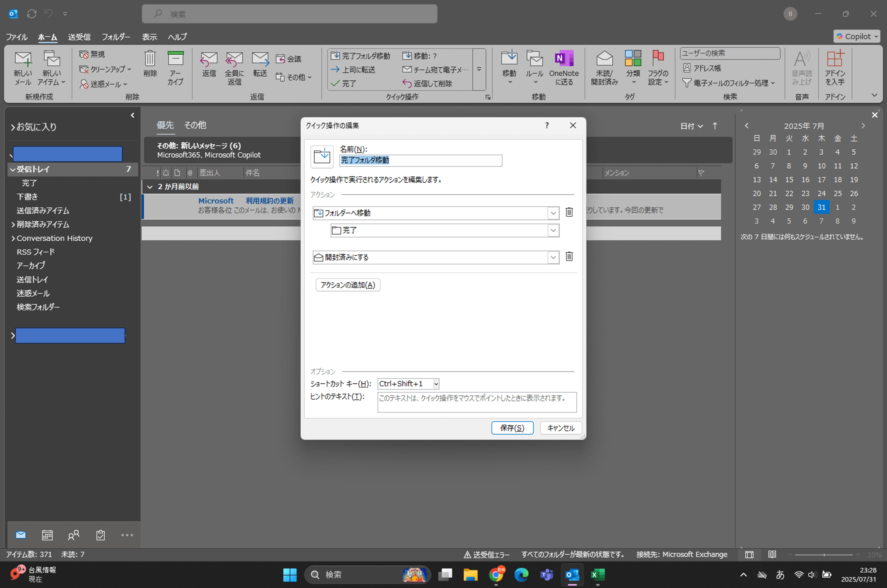The image size is (887, 588).
Task: Switch to the 送受信 ribbon tab
Action: tap(79, 37)
